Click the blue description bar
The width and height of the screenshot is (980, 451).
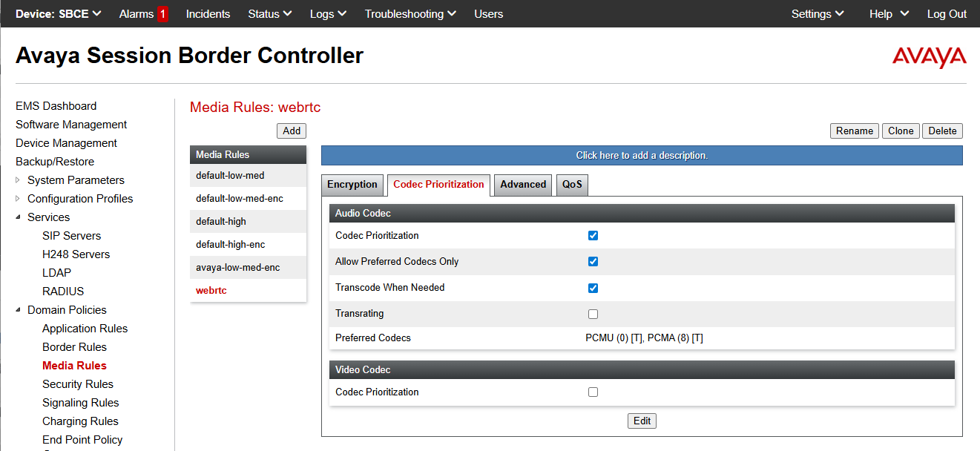point(642,156)
